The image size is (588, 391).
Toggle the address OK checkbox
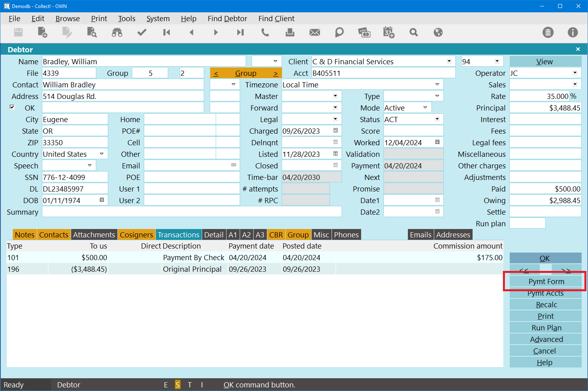click(x=12, y=107)
